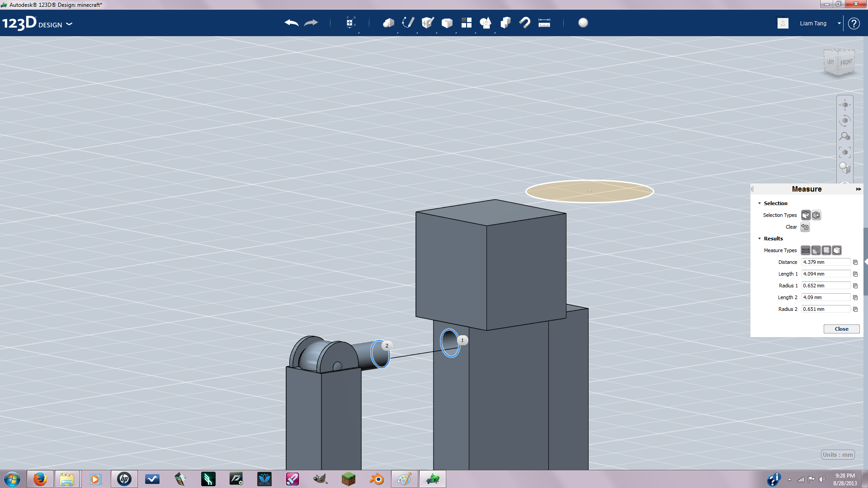This screenshot has width=868, height=488.
Task: Collapse the Measure panel with double arrows
Action: click(x=858, y=189)
